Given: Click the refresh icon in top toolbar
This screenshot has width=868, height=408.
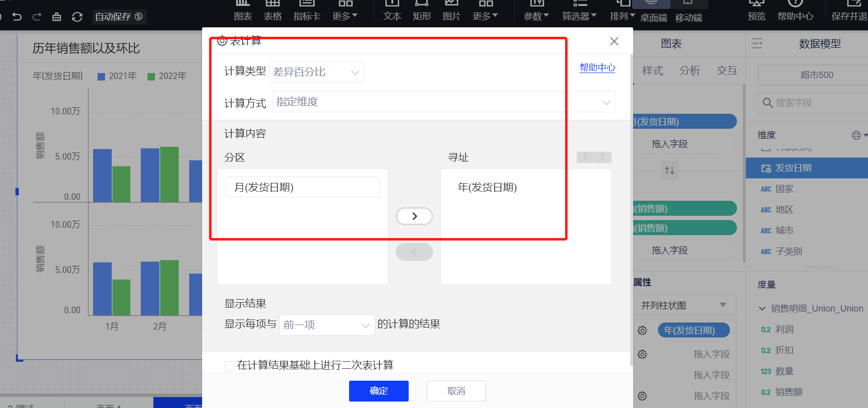Looking at the screenshot, I should [x=77, y=17].
